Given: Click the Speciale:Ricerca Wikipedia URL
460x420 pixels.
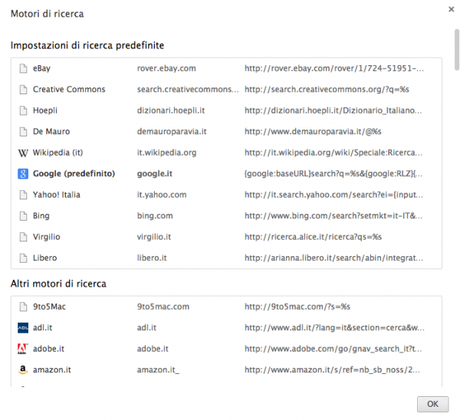Looking at the screenshot, I should 333,153.
